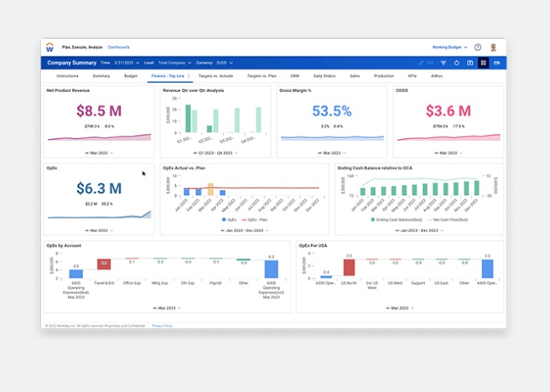This screenshot has width=550, height=392.
Task: Toggle OpEx - Plan legend series
Action: (252, 219)
